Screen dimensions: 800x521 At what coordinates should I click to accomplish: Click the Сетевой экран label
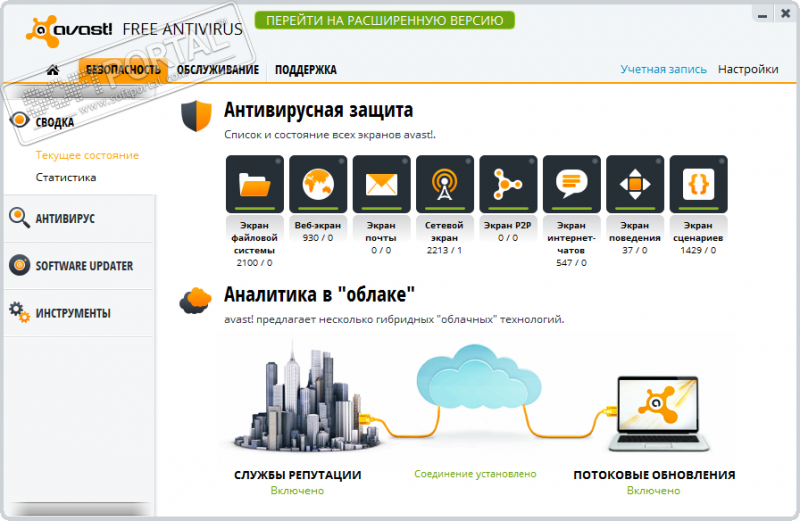(x=444, y=232)
